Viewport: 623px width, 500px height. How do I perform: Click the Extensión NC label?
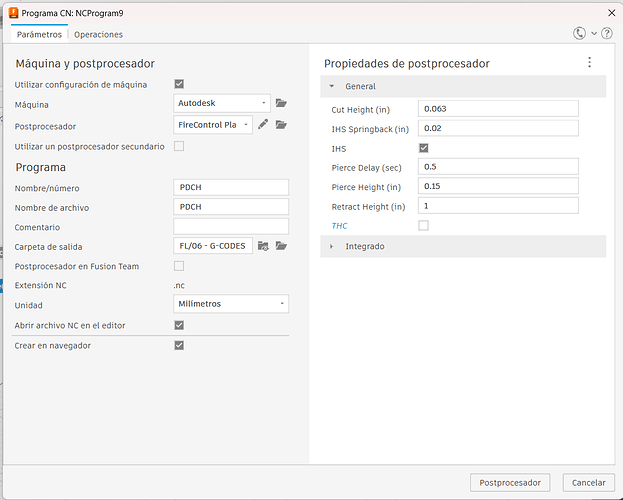tap(41, 285)
